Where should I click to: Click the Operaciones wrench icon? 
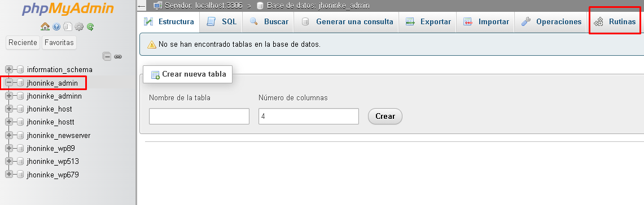click(525, 22)
